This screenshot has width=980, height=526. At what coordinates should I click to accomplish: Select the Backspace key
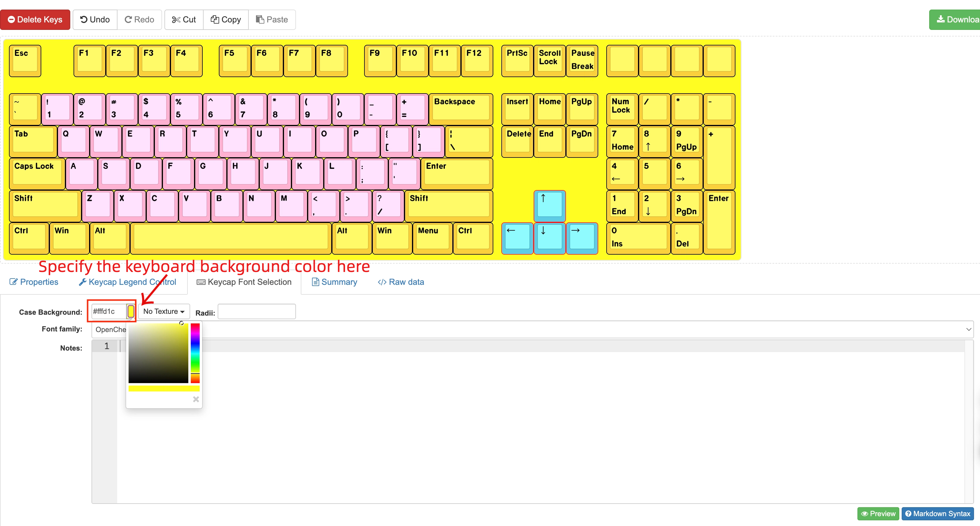461,110
